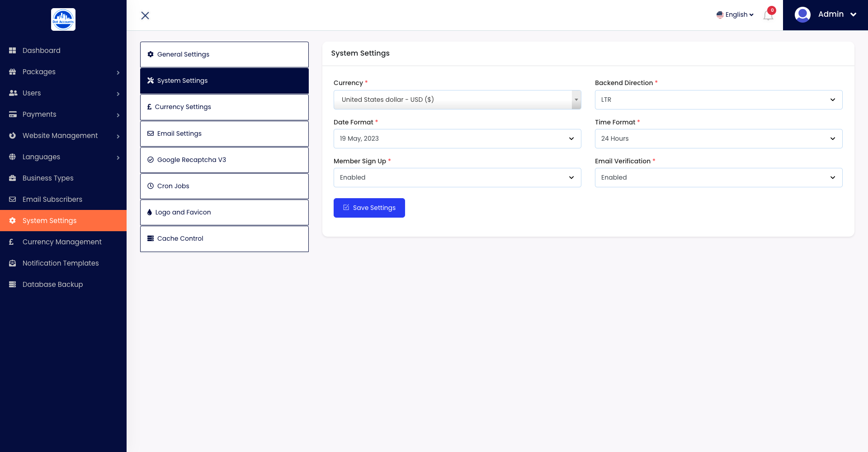Expand the Packages sidebar submenu

(x=63, y=72)
